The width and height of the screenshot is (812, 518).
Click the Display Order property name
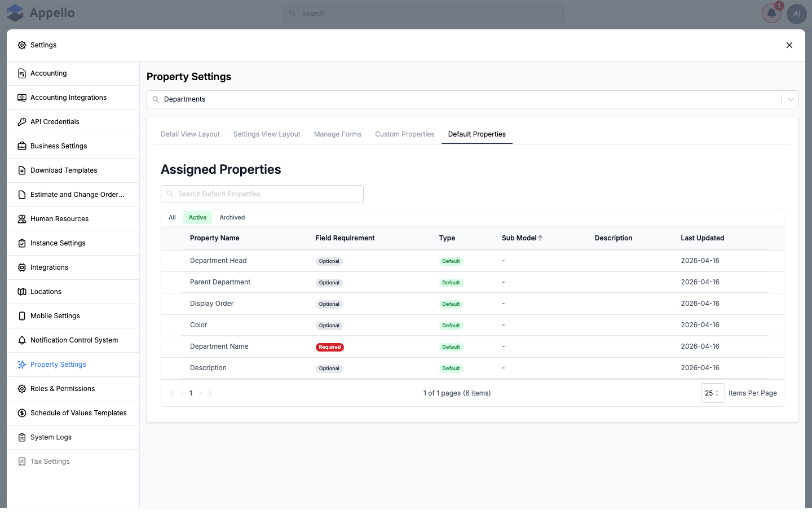pyautogui.click(x=212, y=304)
